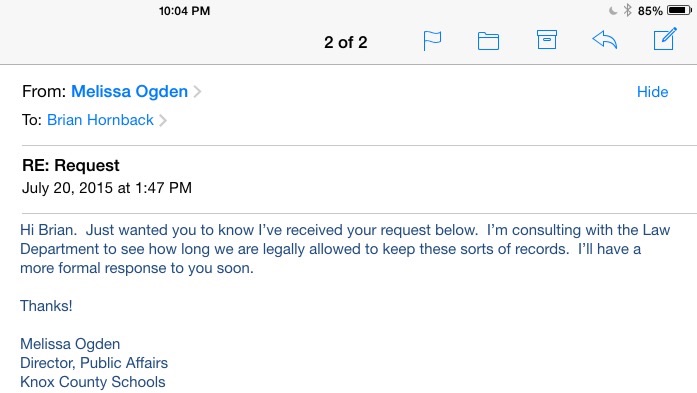Tap the 10:04 PM clock

[184, 11]
